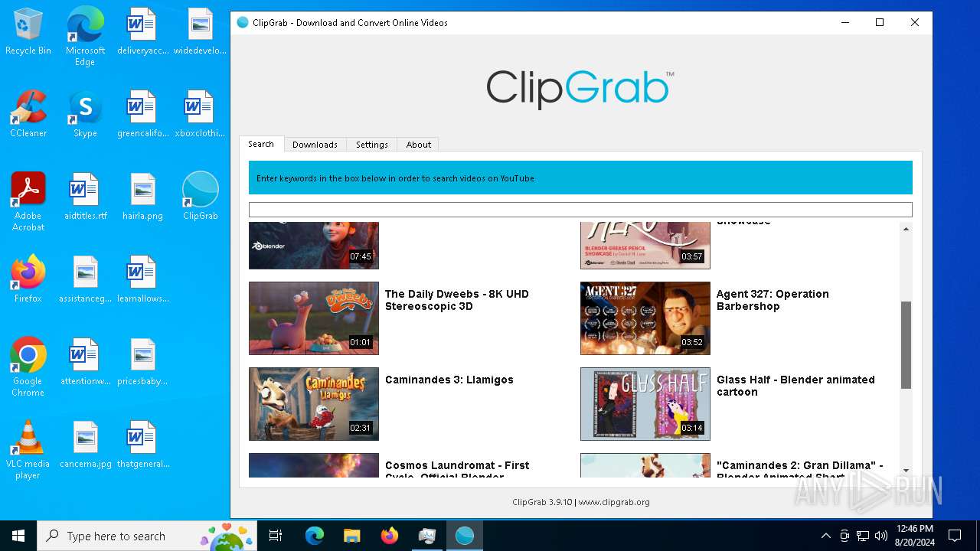Viewport: 980px width, 551px height.
Task: Click Windows Start button
Action: click(18, 536)
